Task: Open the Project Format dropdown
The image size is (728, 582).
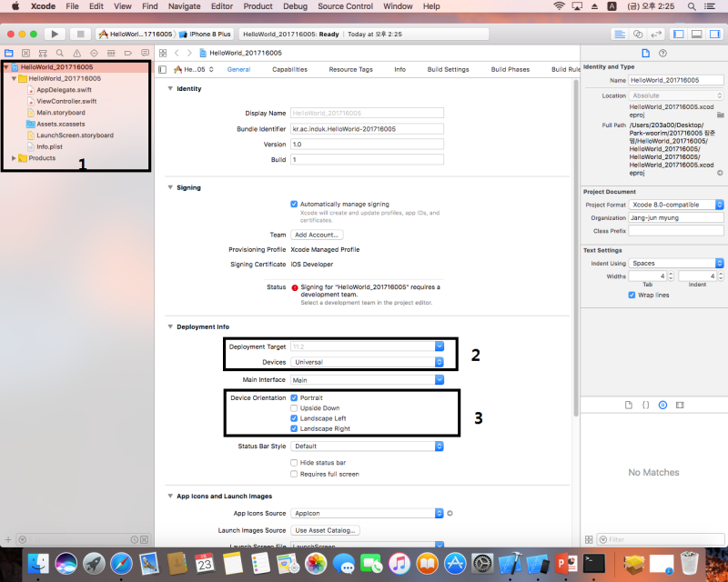Action: 676,205
